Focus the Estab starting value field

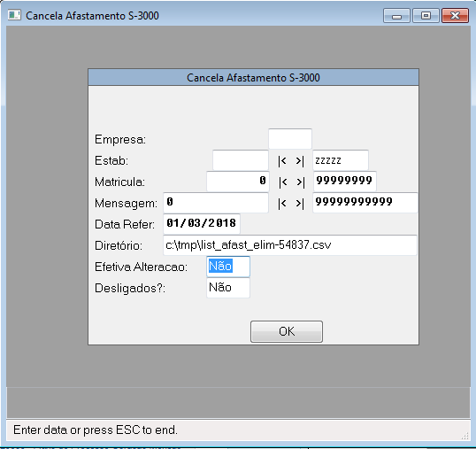241,160
